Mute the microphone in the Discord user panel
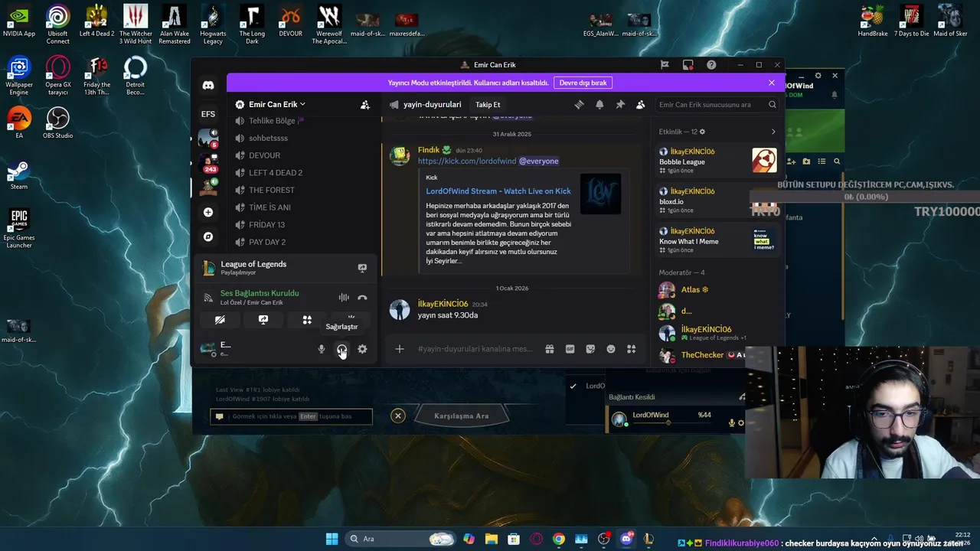Viewport: 980px width, 551px height. click(322, 349)
